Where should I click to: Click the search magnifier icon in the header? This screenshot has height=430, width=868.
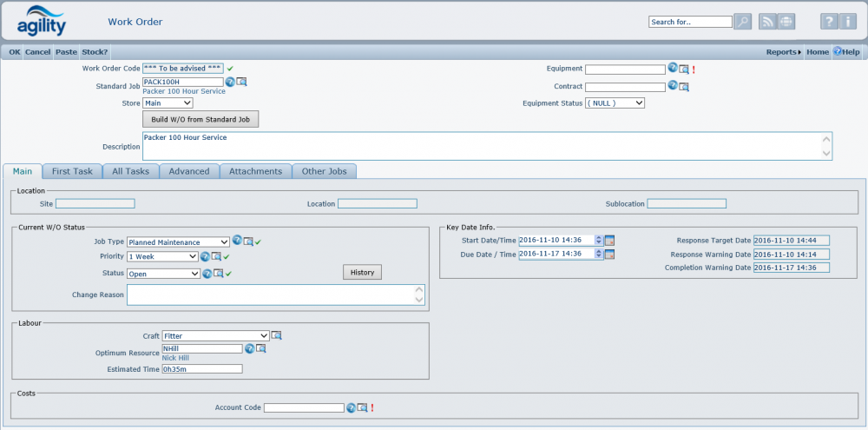point(743,22)
